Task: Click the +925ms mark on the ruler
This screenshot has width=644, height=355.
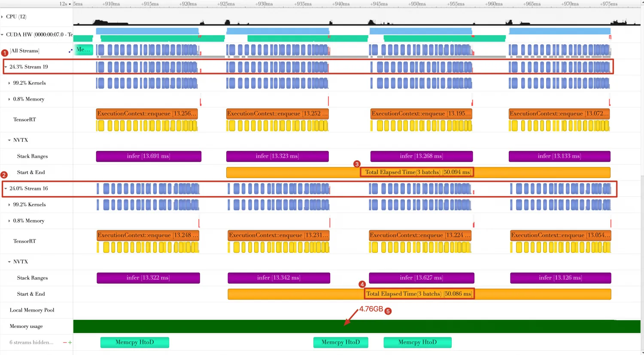Action: click(x=226, y=4)
